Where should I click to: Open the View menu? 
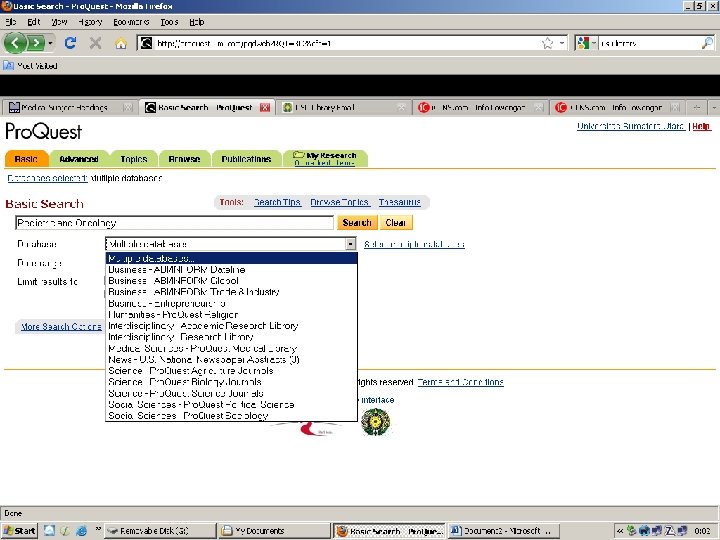(59, 22)
